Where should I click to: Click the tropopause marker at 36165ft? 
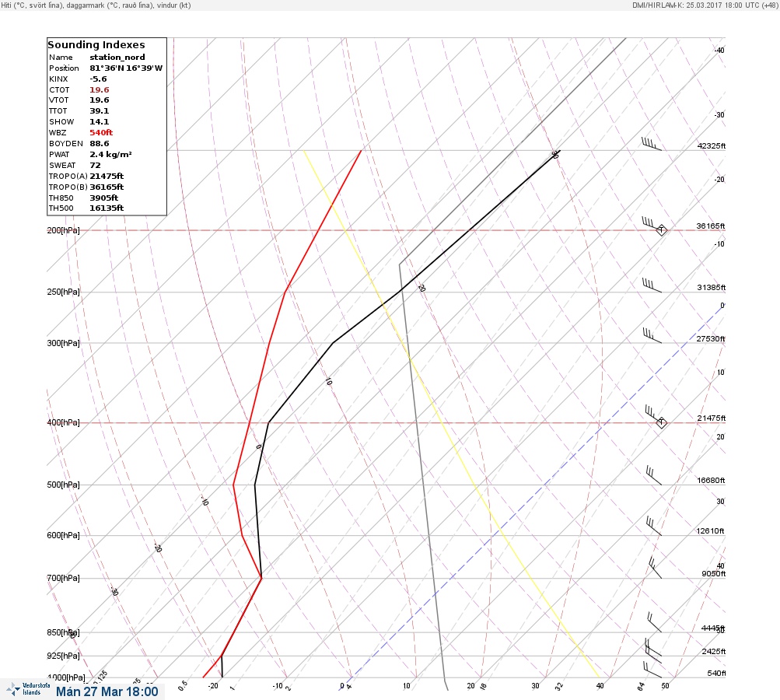point(661,230)
